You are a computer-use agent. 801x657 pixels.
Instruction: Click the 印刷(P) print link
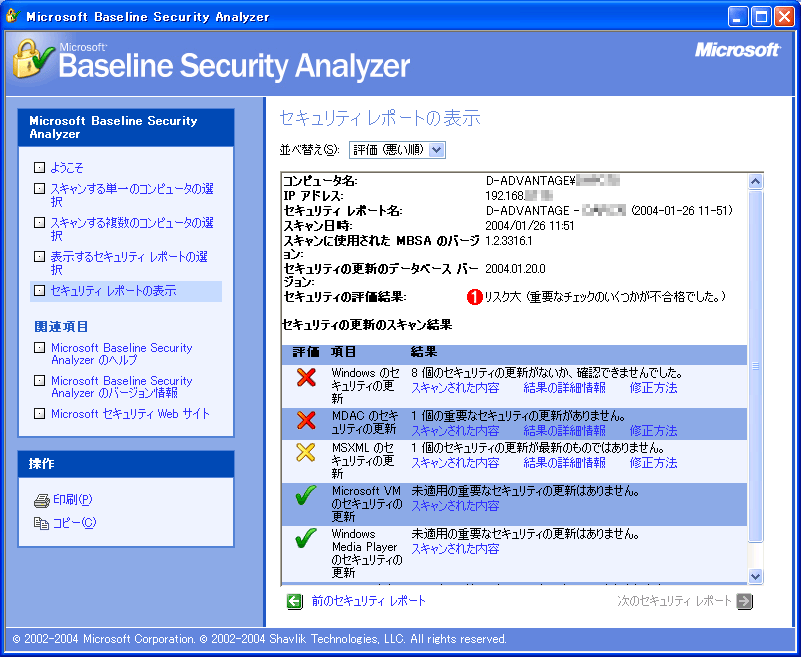(x=73, y=500)
